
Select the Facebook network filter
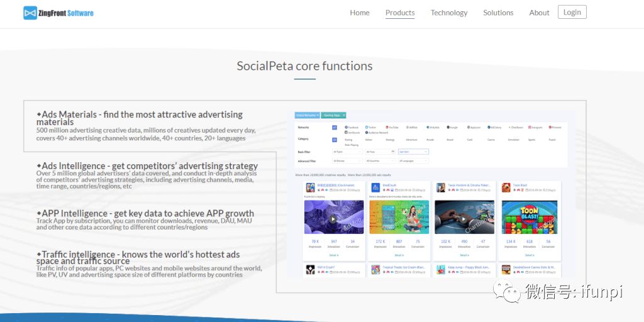pyautogui.click(x=352, y=127)
